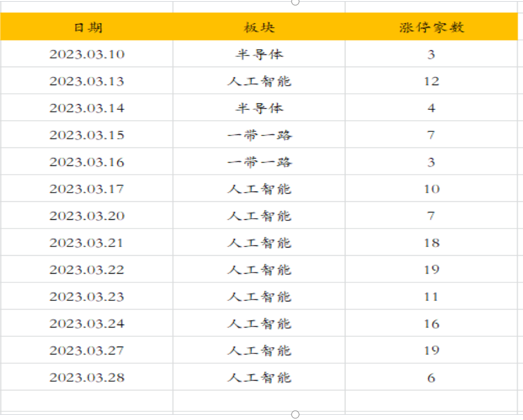523x420 pixels.
Task: Click the cell with value 6
Action: point(431,378)
